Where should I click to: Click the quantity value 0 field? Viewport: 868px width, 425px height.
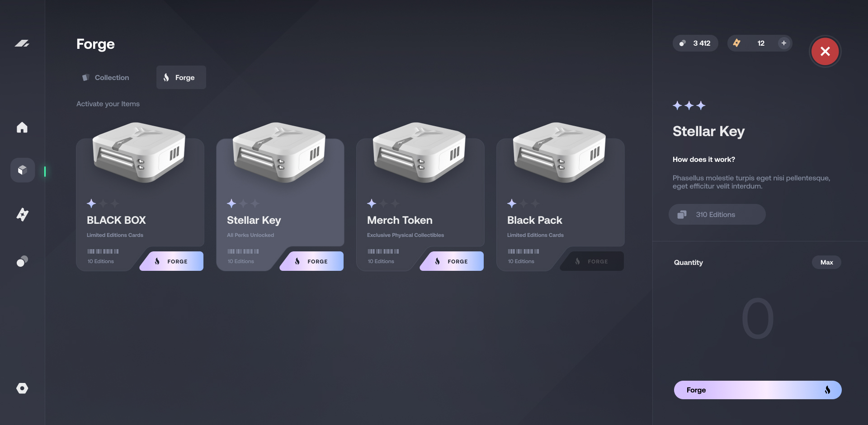pos(758,318)
